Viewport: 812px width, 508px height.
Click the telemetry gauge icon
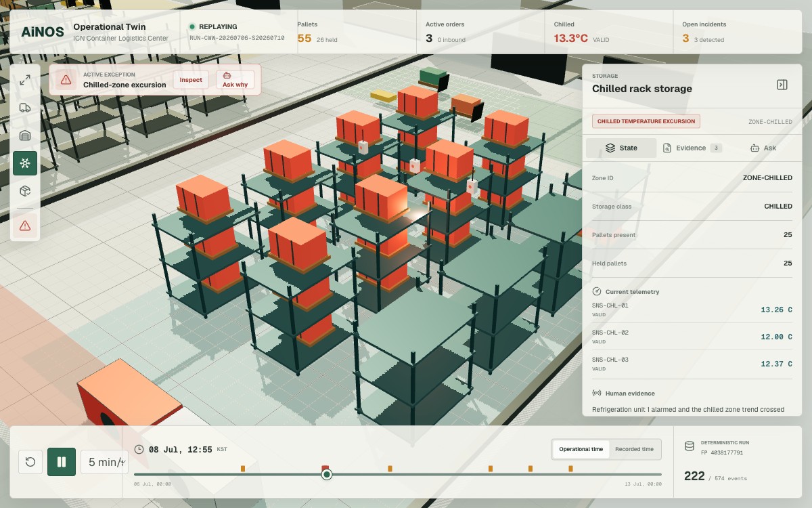pos(597,291)
